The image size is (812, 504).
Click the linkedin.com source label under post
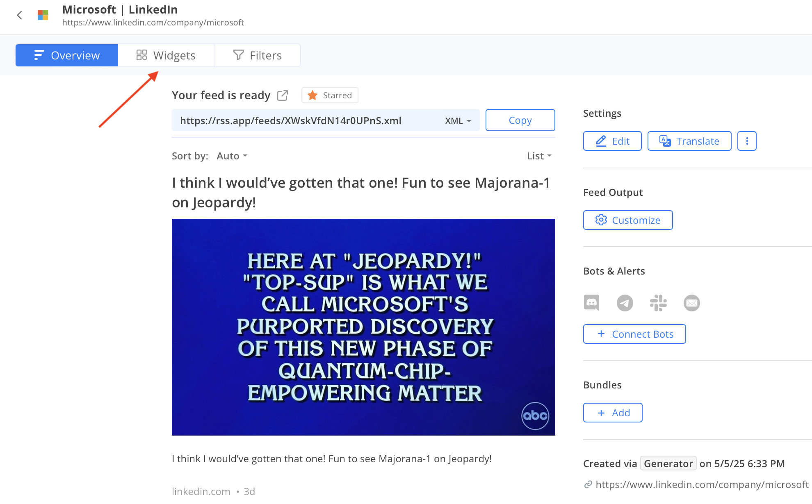click(201, 491)
